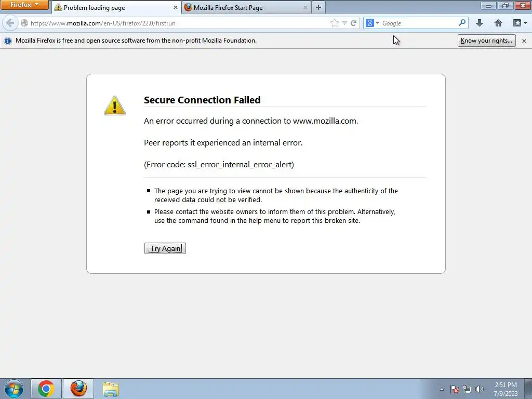The image size is (532, 399).
Task: Open the Google search engine dropdown
Action: 372,23
